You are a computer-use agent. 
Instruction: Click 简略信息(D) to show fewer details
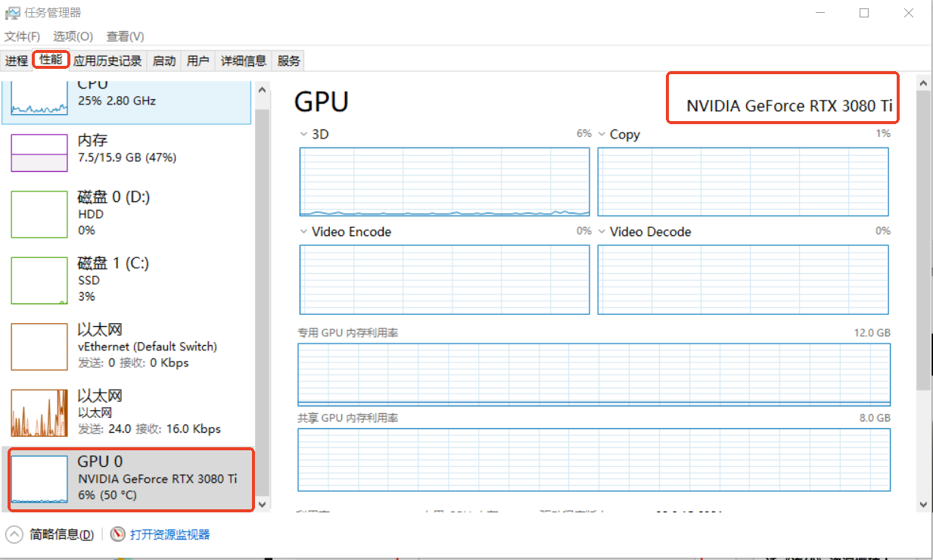(x=62, y=534)
